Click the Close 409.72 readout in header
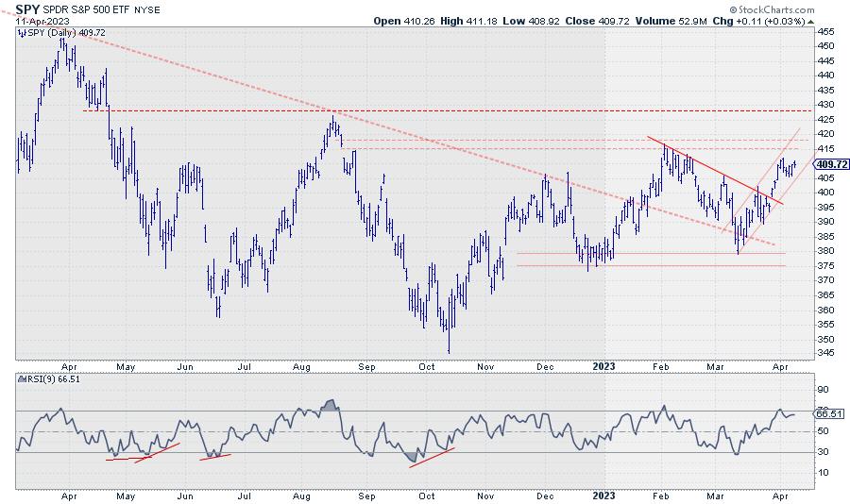Image resolution: width=850 pixels, height=504 pixels. click(x=616, y=20)
